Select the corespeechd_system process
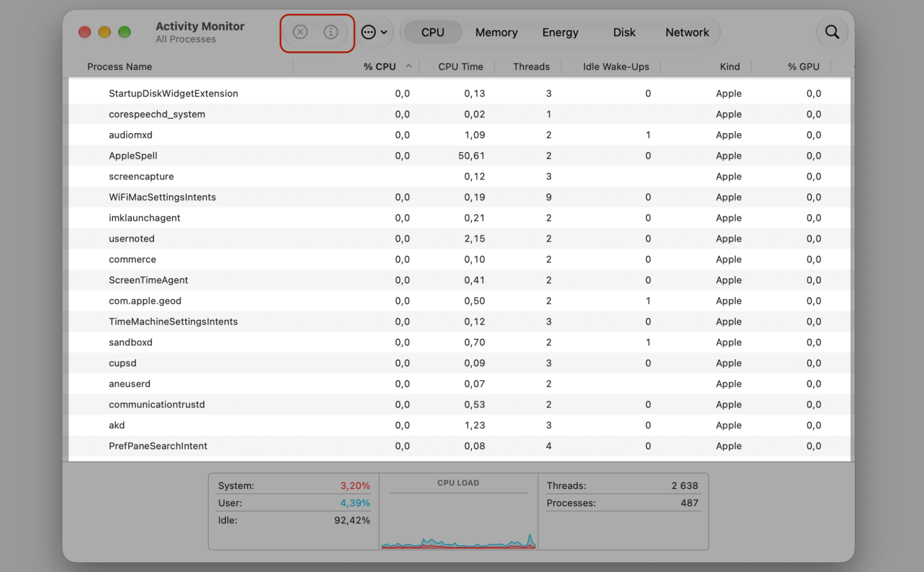 tap(459, 114)
